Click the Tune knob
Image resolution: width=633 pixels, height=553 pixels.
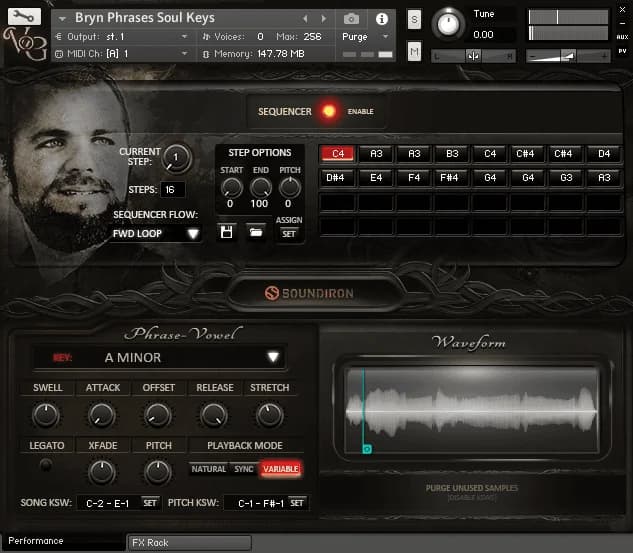coord(450,24)
